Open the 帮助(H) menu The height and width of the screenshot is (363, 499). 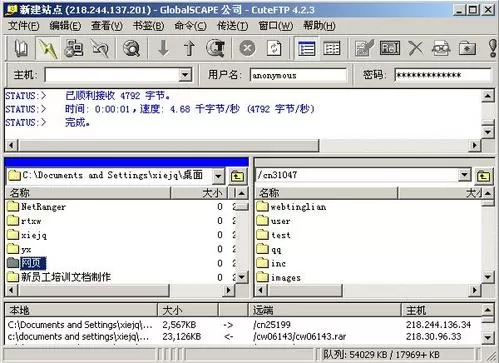(319, 26)
